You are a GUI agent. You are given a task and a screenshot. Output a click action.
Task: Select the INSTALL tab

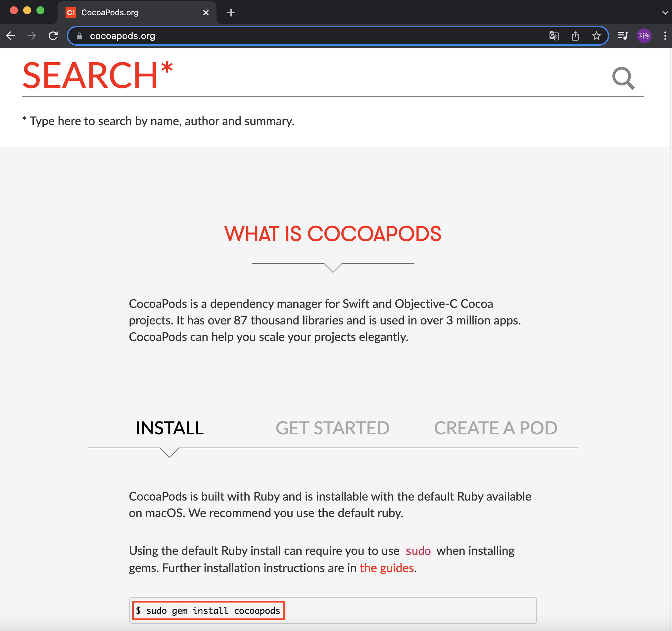tap(170, 428)
